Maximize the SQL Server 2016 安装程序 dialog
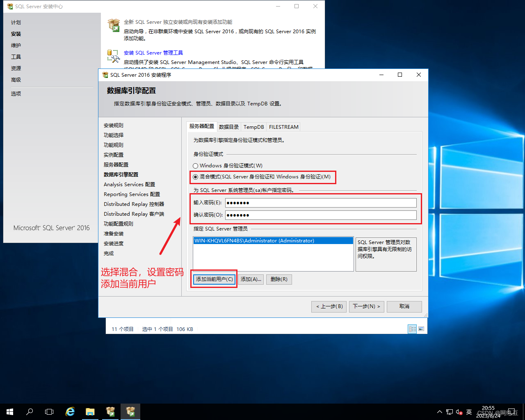 pos(400,75)
